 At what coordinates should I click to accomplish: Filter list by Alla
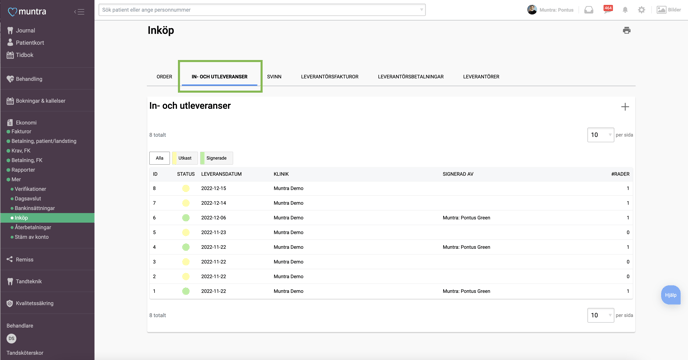click(x=159, y=158)
